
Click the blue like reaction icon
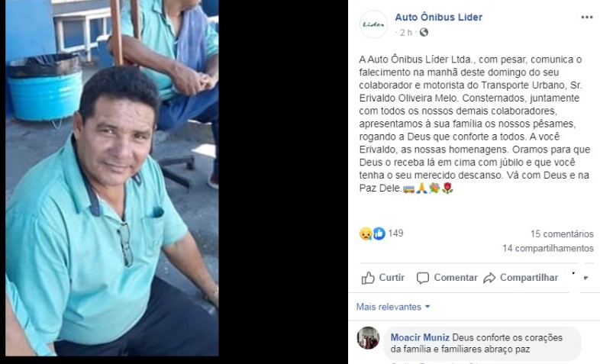point(379,234)
